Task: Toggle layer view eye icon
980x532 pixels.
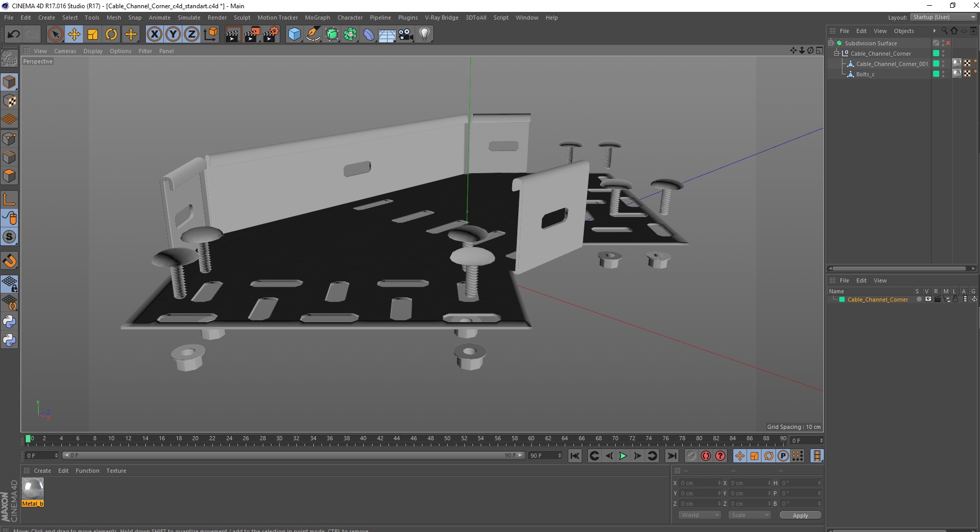Action: pos(928,300)
